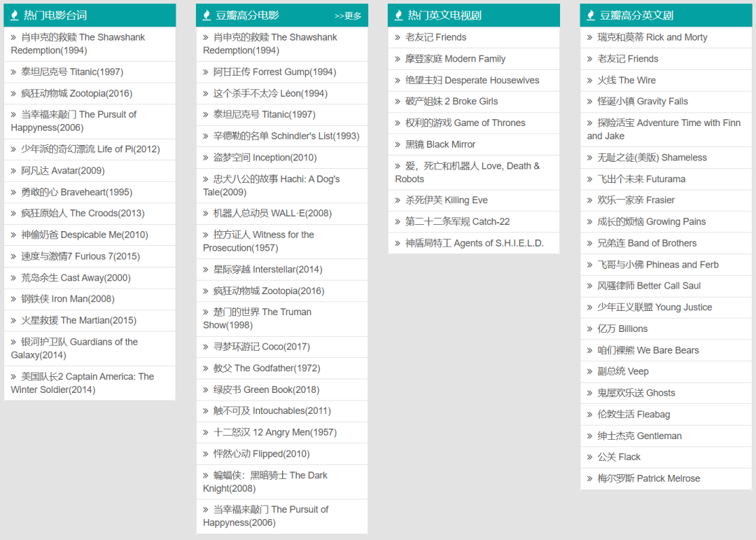Click flame icon beside 豆瓣高分英文剧 header
Screen dimensions: 756x540
pyautogui.click(x=591, y=15)
